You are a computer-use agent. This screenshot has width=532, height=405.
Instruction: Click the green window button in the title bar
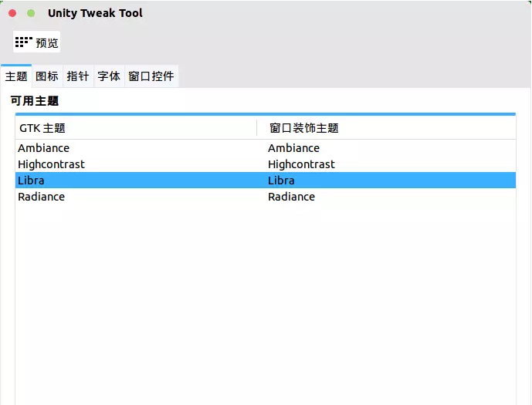(31, 13)
